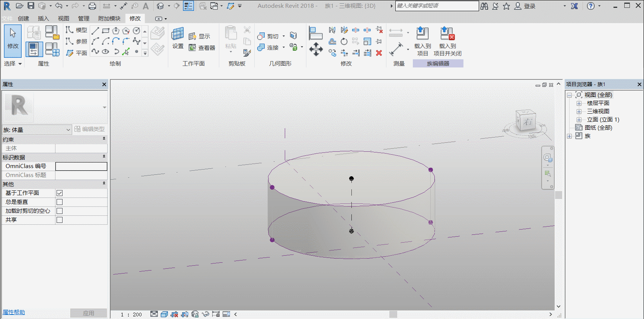The width and height of the screenshot is (644, 319).
Task: Select the Circle draw tool
Action: coord(137,31)
